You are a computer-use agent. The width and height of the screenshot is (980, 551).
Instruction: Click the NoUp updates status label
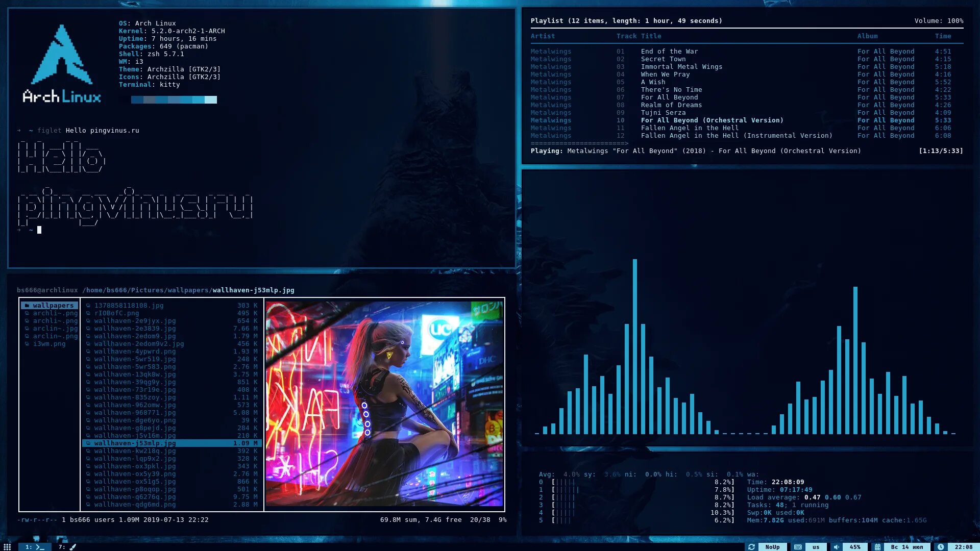click(x=772, y=546)
